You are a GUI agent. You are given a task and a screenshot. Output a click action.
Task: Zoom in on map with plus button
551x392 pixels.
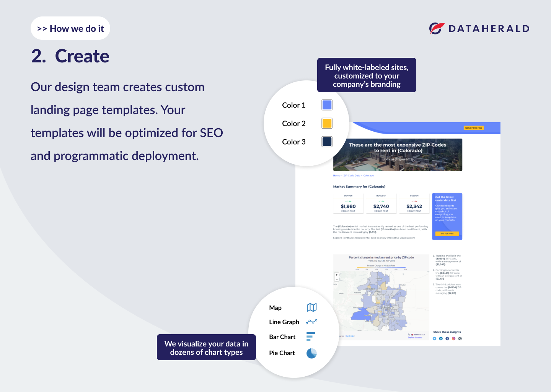tap(337, 275)
